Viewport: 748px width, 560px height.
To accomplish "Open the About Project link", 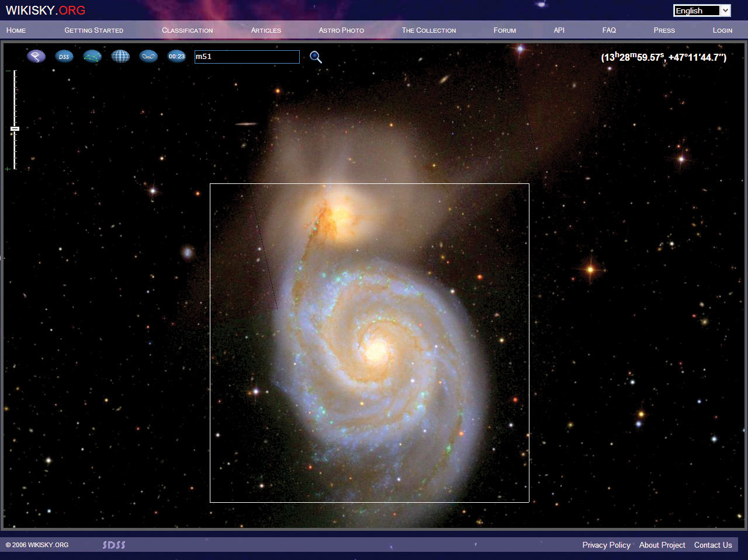I will (662, 545).
